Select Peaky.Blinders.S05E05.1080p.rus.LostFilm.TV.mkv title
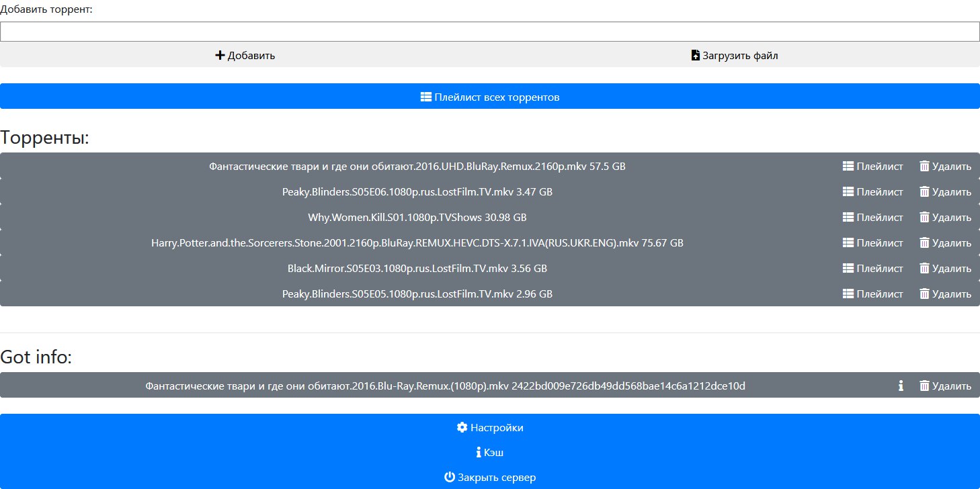The height and width of the screenshot is (489, 980). tap(417, 294)
